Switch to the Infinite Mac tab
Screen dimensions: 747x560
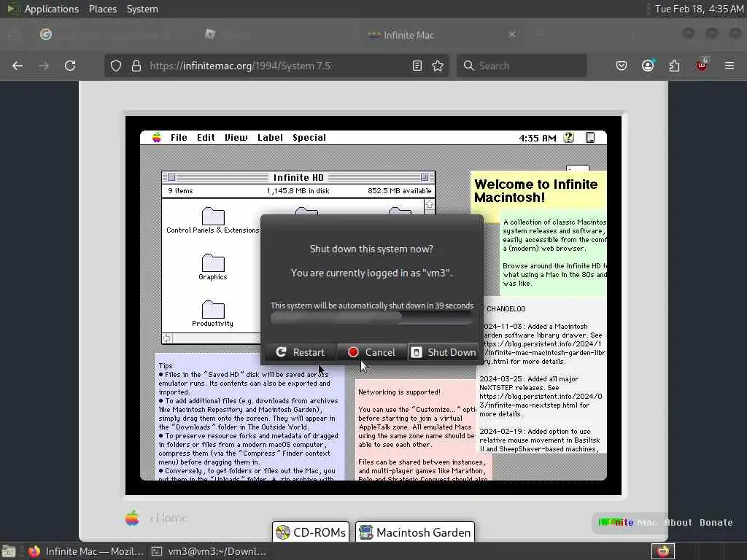pyautogui.click(x=441, y=35)
